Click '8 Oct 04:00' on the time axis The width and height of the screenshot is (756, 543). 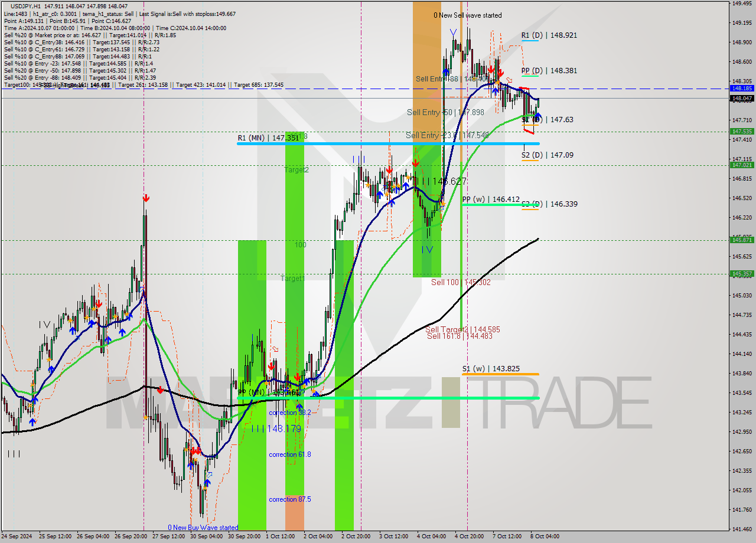click(544, 537)
